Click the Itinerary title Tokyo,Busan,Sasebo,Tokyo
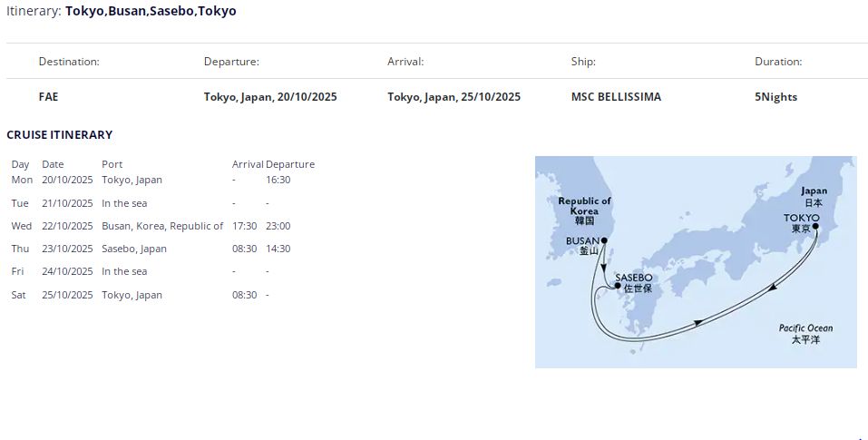 tap(151, 11)
